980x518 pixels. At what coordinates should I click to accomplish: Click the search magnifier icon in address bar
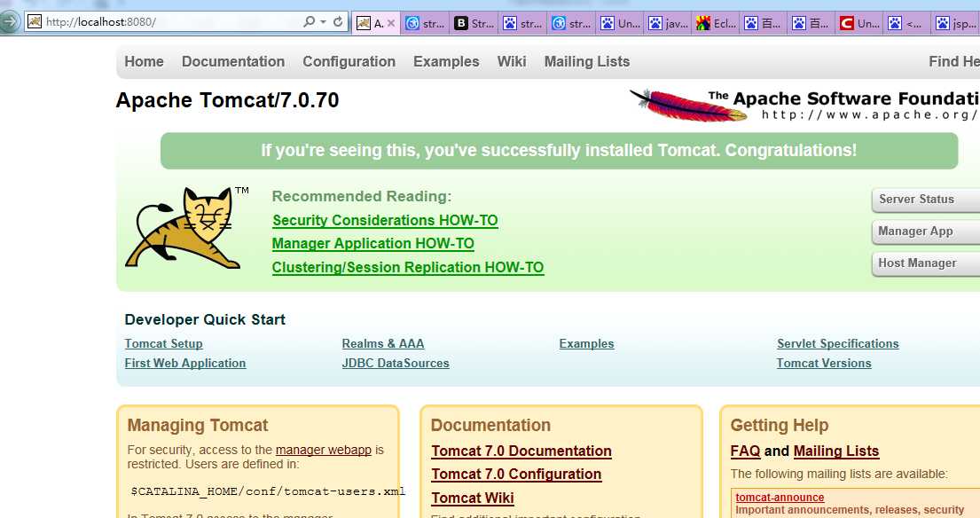pyautogui.click(x=309, y=22)
